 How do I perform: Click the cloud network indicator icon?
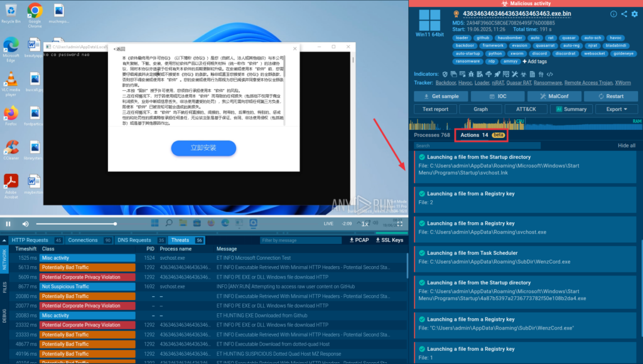pos(489,74)
